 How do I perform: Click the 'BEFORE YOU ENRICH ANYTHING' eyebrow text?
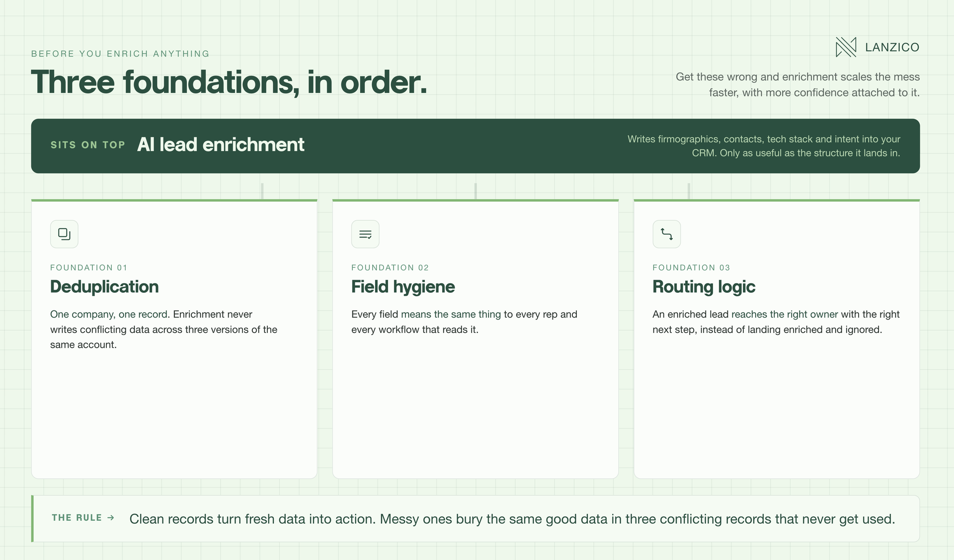[120, 54]
